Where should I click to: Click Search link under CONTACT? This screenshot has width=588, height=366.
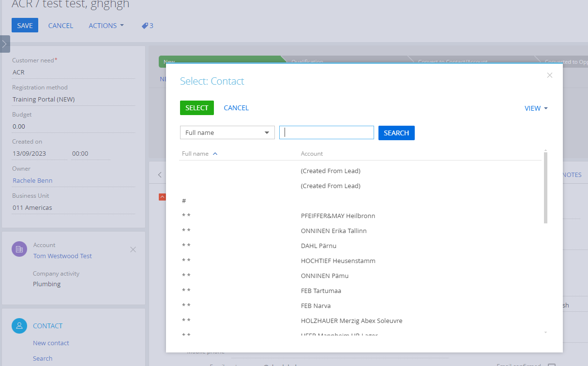tap(43, 358)
